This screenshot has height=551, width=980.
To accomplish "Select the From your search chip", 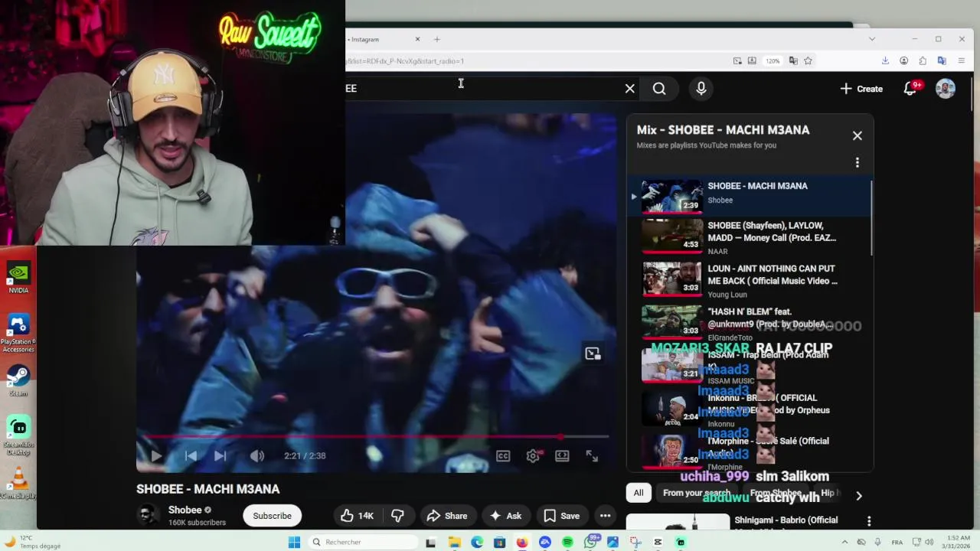I will click(x=697, y=493).
